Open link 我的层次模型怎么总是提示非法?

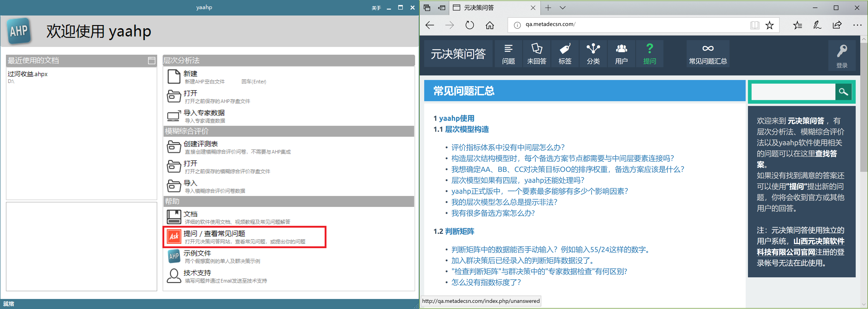[x=504, y=202]
